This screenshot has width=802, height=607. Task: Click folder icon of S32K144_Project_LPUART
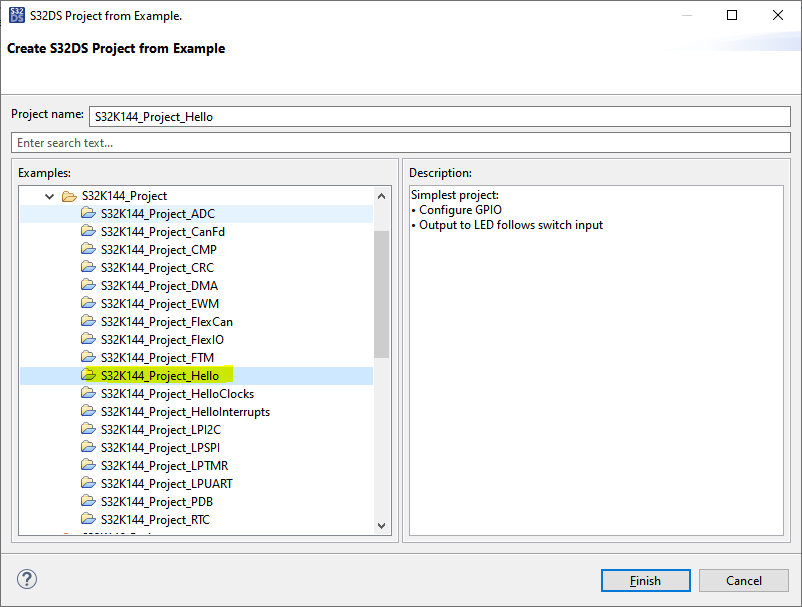coord(88,483)
